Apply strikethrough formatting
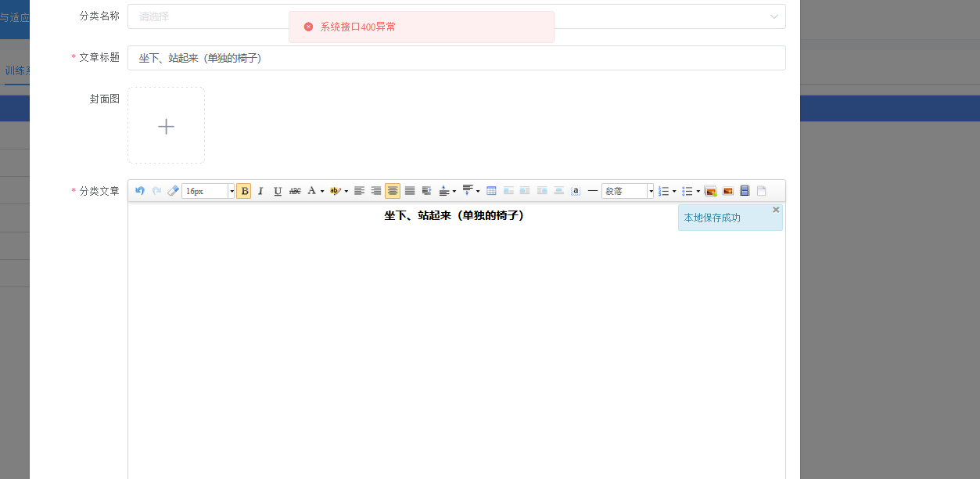This screenshot has height=479, width=980. click(x=295, y=191)
